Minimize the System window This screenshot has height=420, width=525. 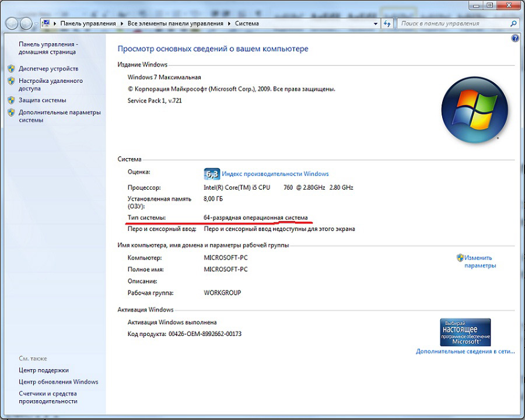476,5
